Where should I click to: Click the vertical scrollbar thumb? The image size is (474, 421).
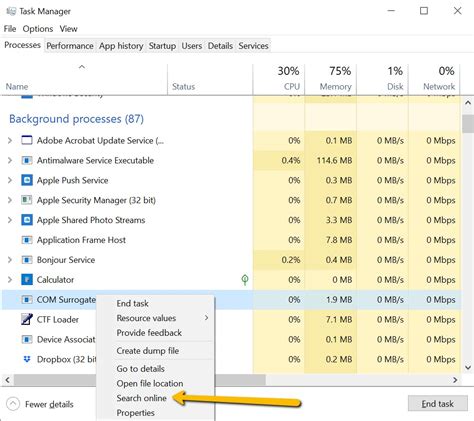tap(468, 124)
